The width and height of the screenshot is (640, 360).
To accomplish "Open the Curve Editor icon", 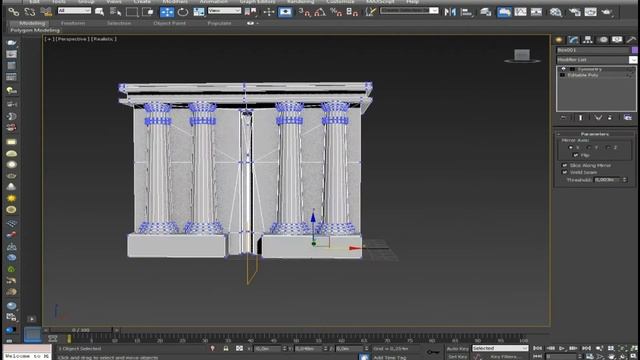I will (520, 12).
